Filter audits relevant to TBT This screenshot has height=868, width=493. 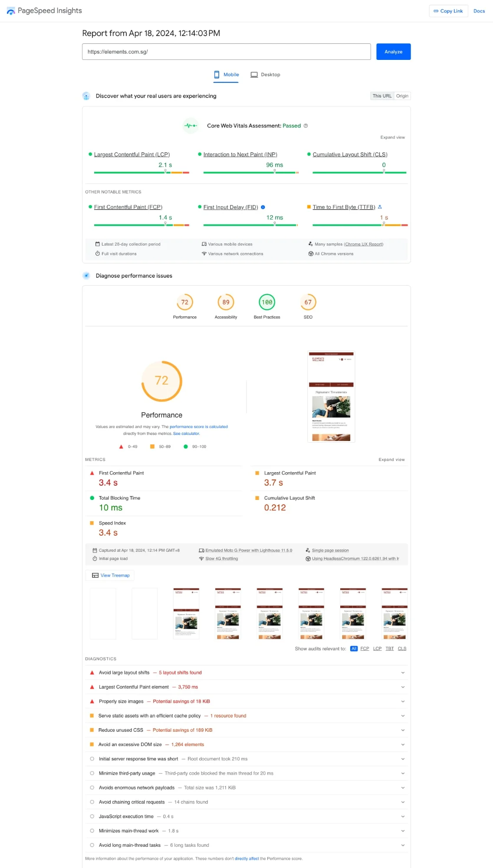click(390, 649)
